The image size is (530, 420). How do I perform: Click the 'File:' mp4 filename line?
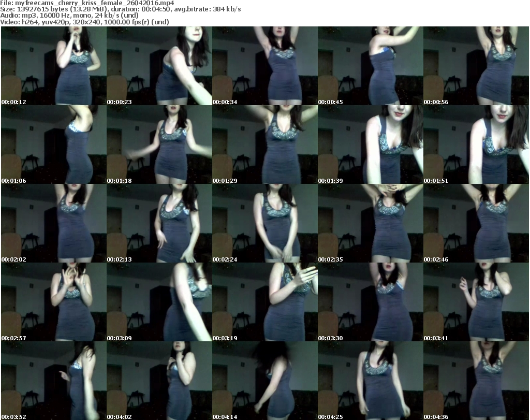[87, 3]
